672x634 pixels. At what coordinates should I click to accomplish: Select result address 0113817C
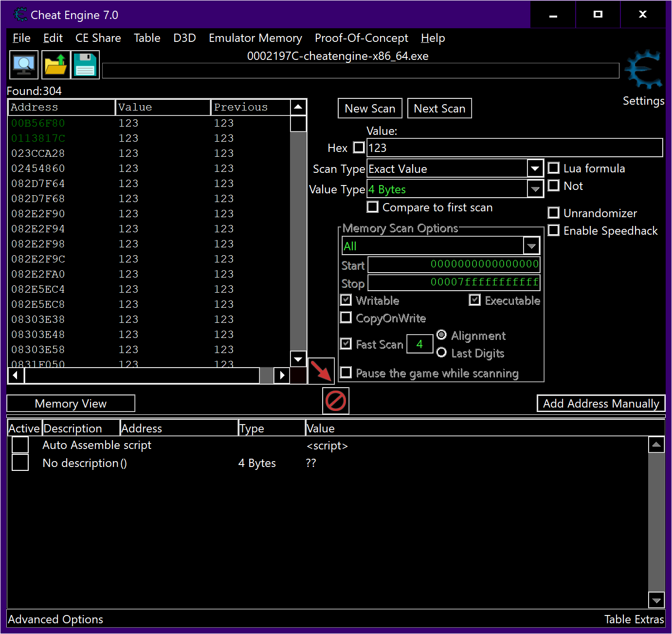coord(38,138)
